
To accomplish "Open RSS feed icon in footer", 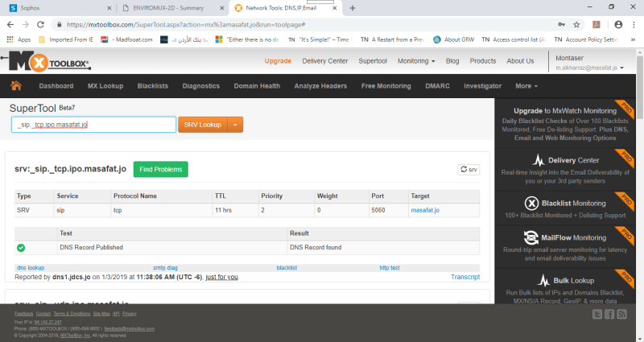I will coord(621,315).
